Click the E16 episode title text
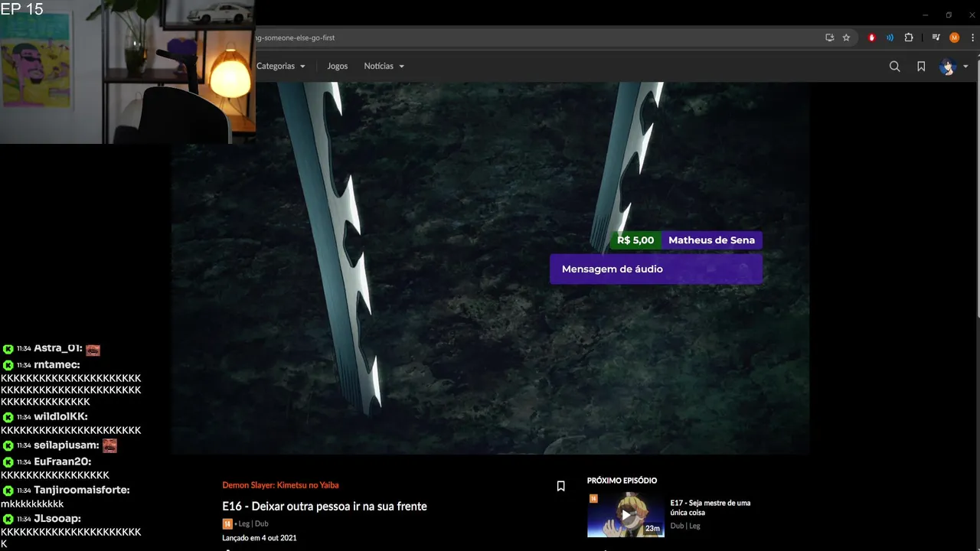Image resolution: width=980 pixels, height=551 pixels. coord(325,507)
